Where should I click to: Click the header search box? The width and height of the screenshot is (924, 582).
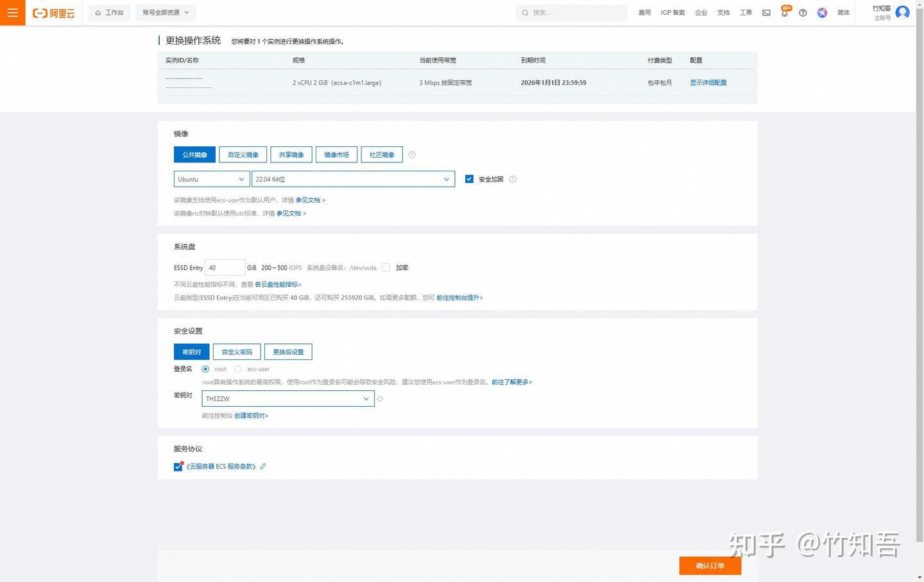point(572,13)
